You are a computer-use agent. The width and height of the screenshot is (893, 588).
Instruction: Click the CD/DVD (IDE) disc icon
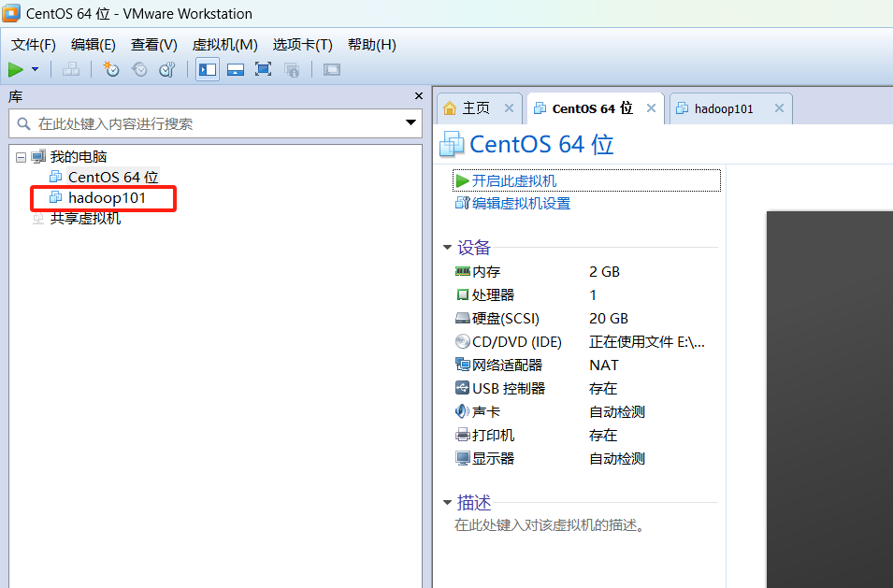463,341
